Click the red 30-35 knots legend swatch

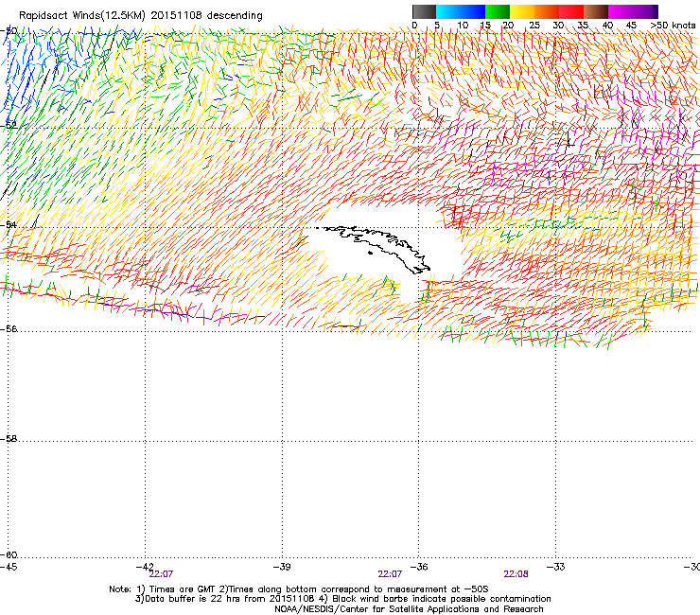(571, 11)
